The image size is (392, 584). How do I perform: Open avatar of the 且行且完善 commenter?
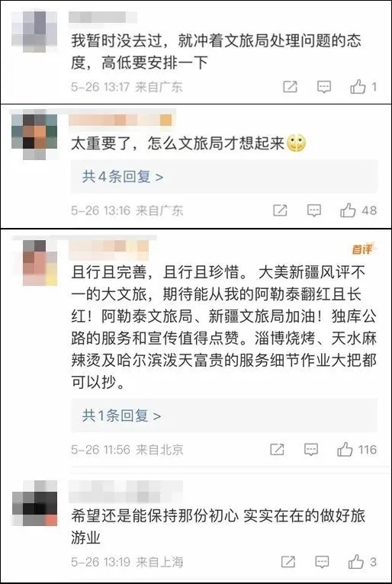pyautogui.click(x=40, y=262)
